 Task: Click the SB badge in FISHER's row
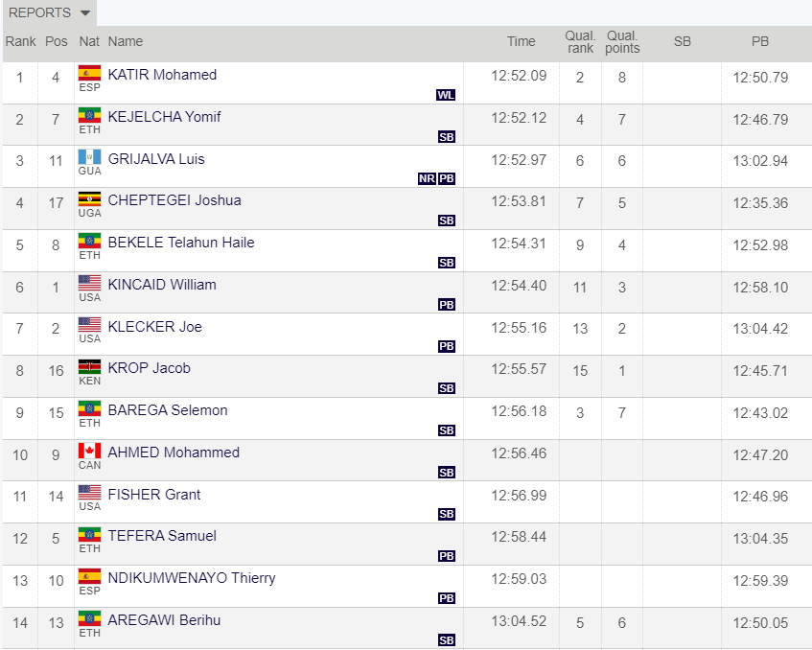click(447, 514)
